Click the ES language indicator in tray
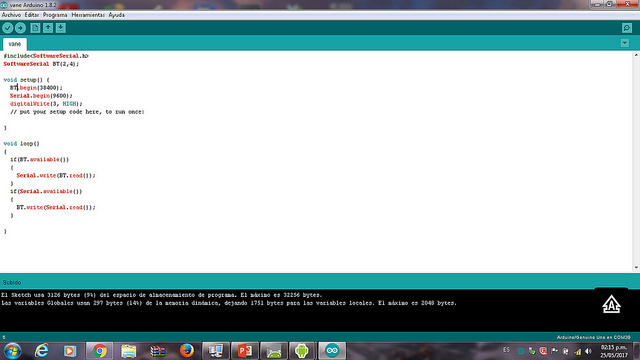 point(506,350)
